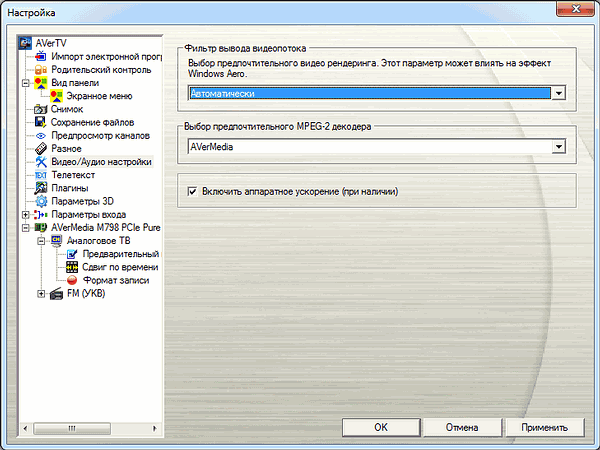Screen dimensions: 600x450
Task: Expand the Параметры входа tree node
Action: point(25,215)
